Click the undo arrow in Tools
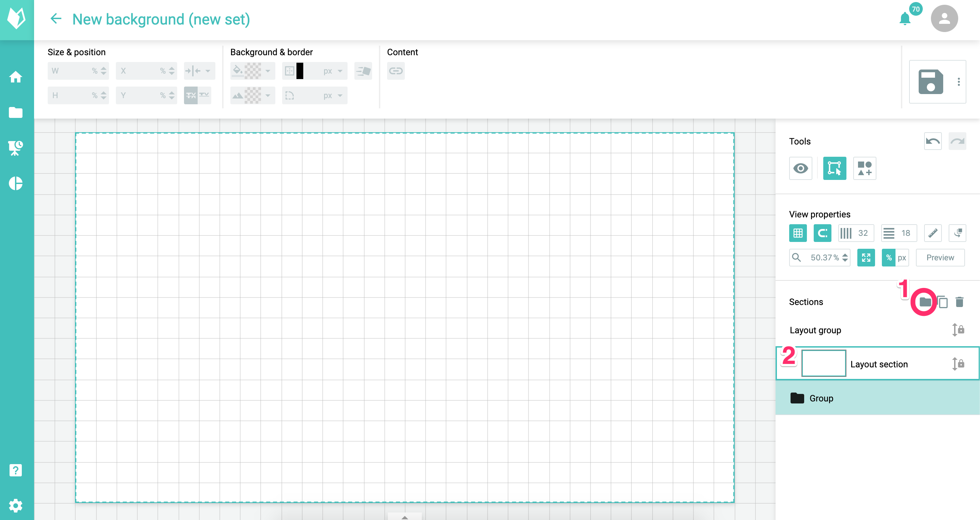980x520 pixels. (933, 141)
